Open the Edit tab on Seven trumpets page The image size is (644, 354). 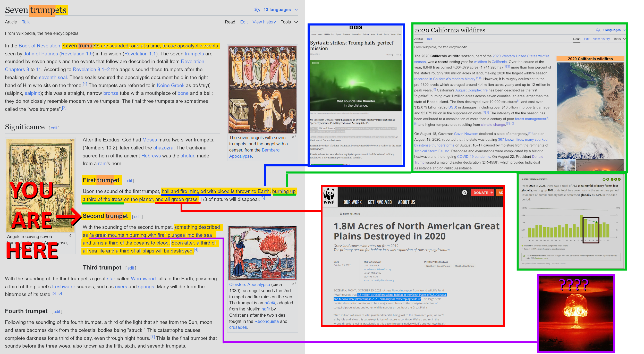click(x=244, y=22)
